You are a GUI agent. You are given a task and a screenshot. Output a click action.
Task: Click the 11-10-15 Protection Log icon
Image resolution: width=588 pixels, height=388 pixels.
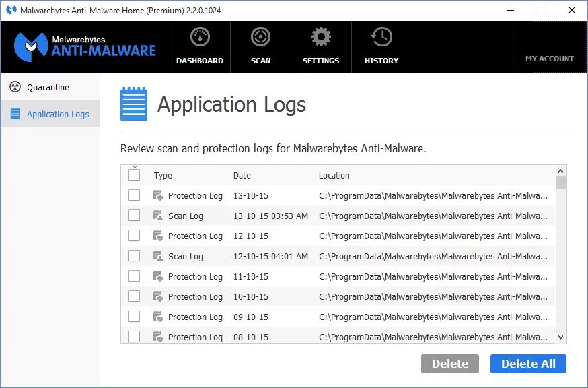158,276
